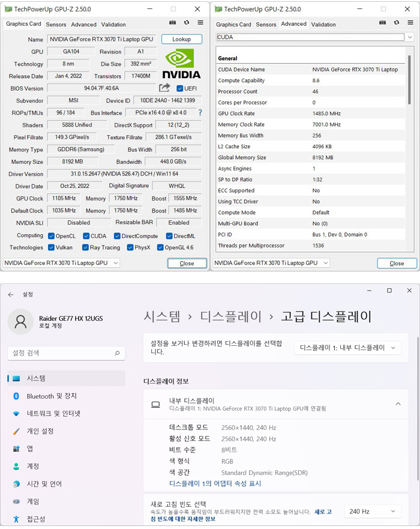Toggle Ray Tracing checkbox

[x=86, y=247]
